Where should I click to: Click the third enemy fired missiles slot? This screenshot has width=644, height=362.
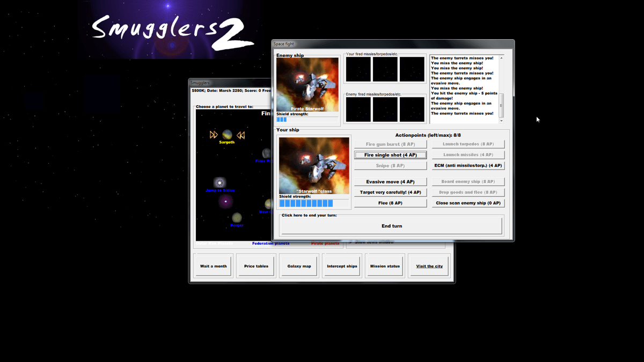[412, 109]
